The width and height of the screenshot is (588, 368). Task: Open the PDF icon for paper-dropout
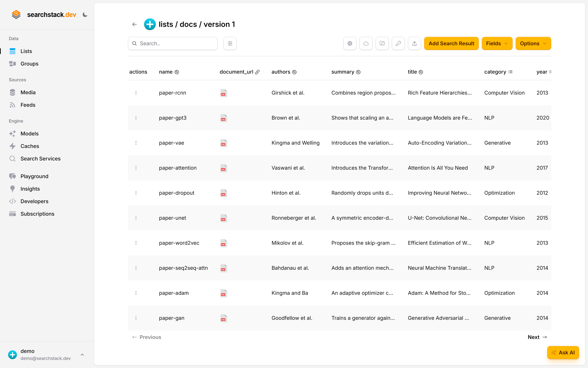224,193
